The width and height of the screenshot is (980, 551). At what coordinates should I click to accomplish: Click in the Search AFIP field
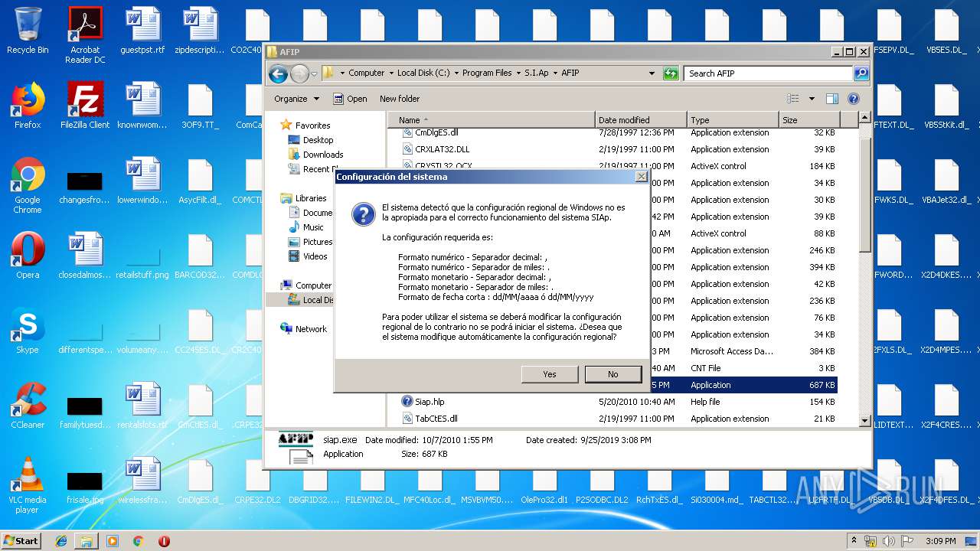pos(768,73)
